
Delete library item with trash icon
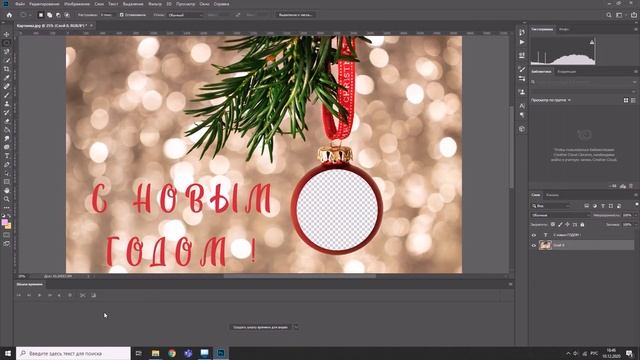631,186
